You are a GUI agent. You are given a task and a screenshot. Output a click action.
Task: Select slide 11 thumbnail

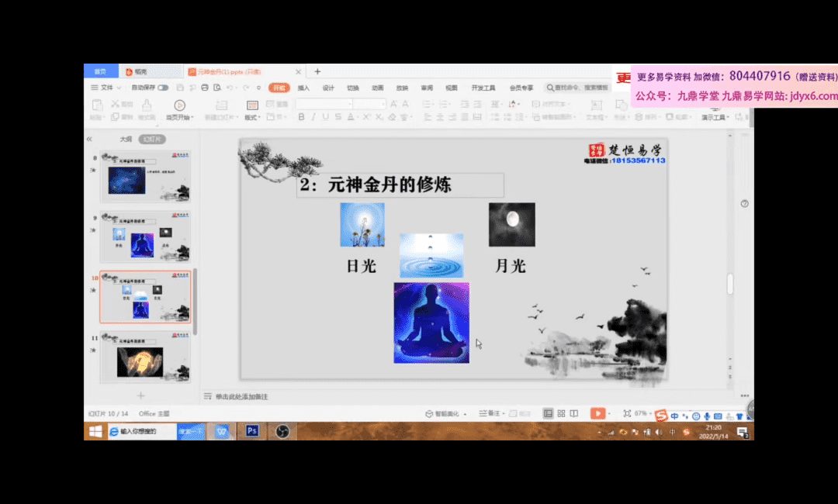click(145, 357)
